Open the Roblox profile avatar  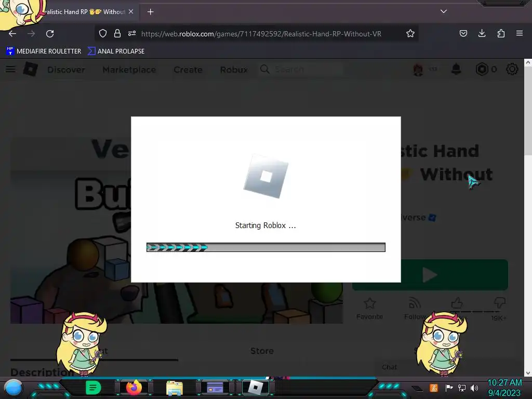click(418, 70)
